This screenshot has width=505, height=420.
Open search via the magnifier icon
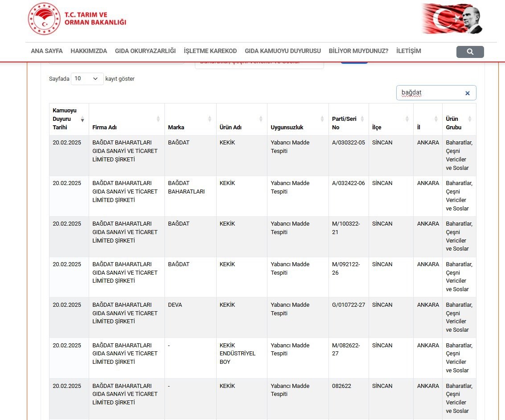470,52
